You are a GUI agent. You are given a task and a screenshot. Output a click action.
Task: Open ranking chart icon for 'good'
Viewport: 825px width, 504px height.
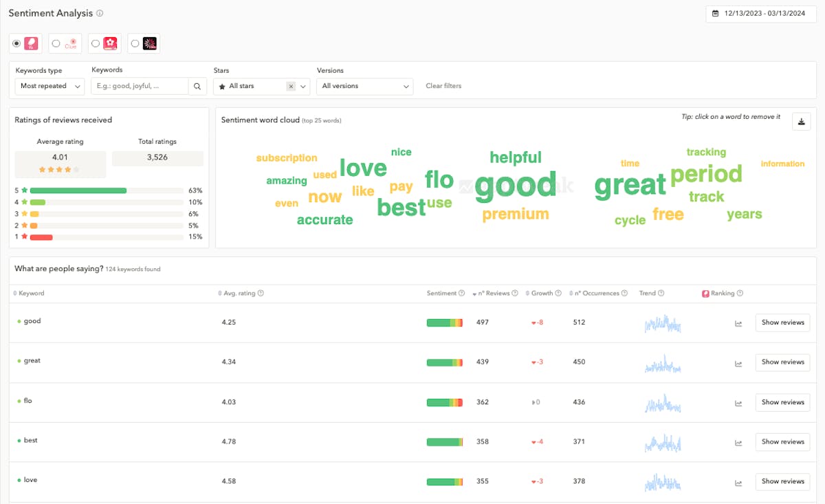pos(738,323)
